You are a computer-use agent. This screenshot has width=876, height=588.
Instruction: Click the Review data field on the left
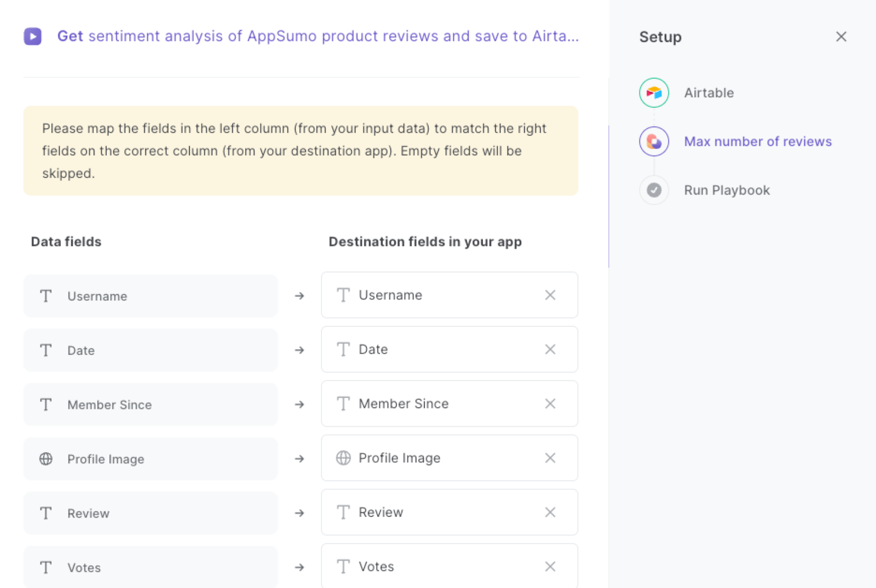151,512
